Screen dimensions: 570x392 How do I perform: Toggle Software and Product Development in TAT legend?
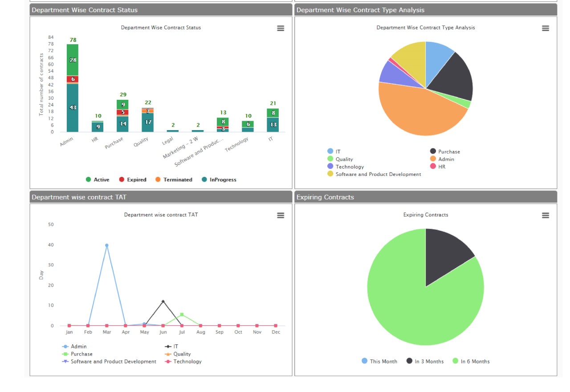tap(109, 362)
